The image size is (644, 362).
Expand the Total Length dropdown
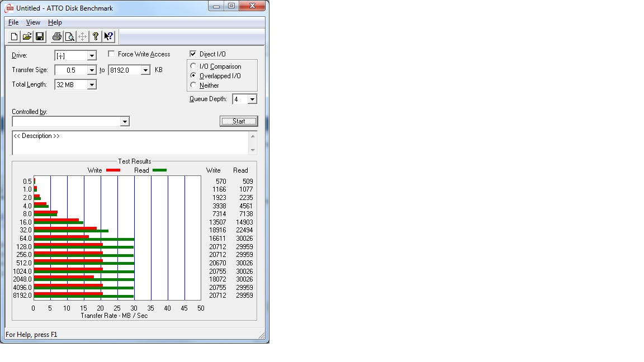click(92, 84)
